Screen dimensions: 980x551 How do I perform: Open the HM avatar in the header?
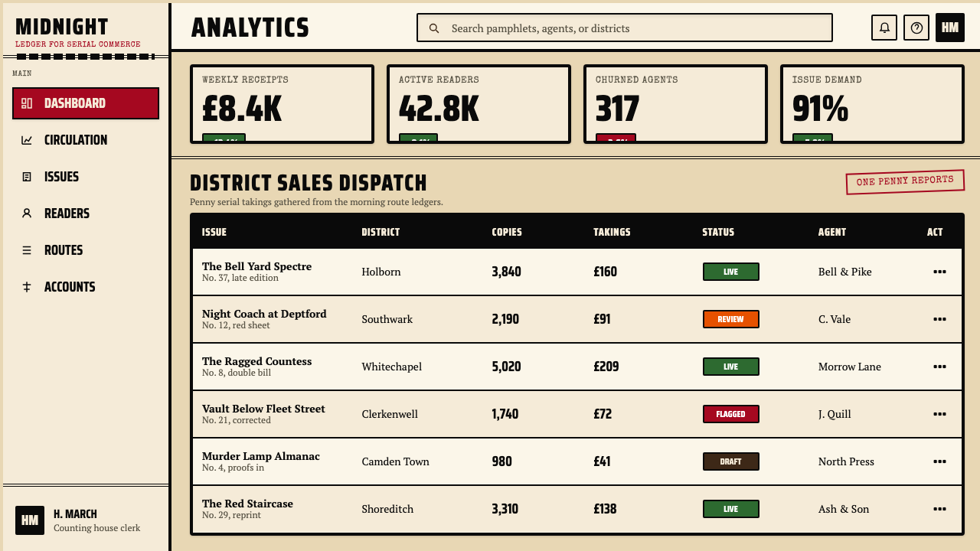(x=950, y=28)
